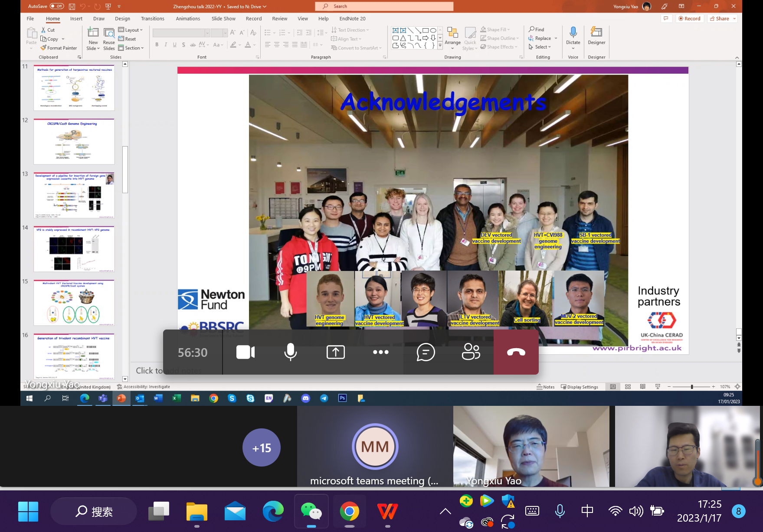
Task: Mute the microphone in meeting bar
Action: pos(290,352)
